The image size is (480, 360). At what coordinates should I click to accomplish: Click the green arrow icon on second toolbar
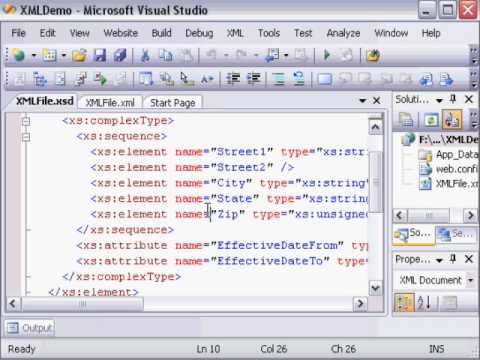(x=101, y=79)
